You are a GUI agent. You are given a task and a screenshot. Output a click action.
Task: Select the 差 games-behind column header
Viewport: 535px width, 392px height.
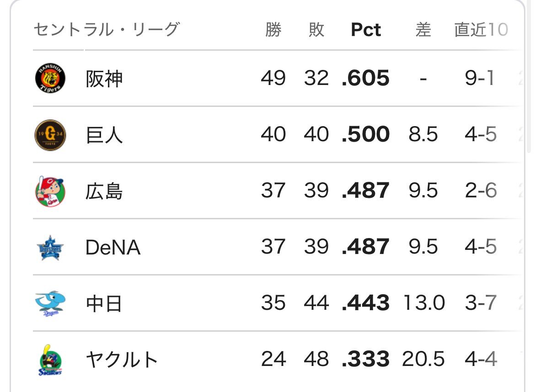[x=423, y=30]
